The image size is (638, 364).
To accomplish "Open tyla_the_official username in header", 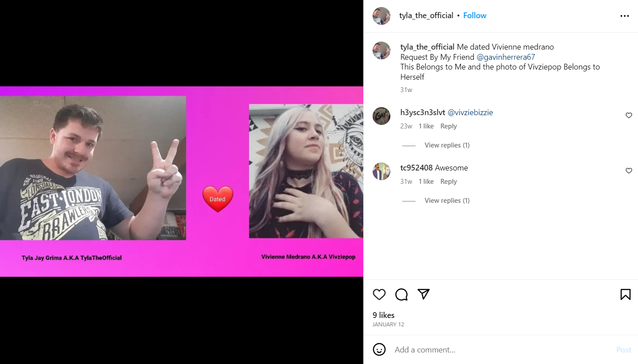I will coord(426,15).
